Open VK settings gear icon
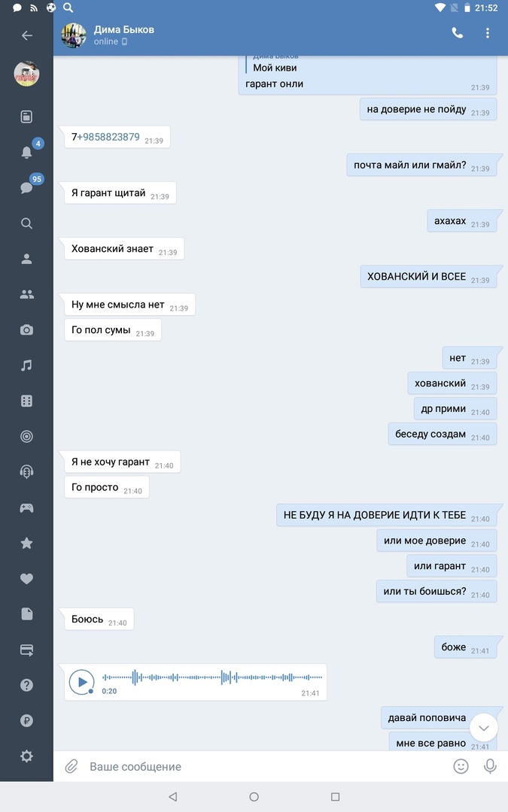508x812 pixels. (x=26, y=756)
